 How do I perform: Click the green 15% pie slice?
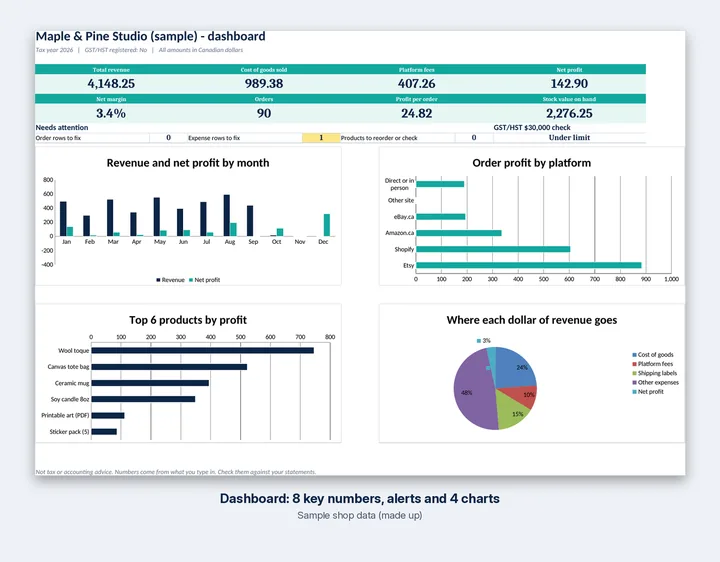[511, 411]
